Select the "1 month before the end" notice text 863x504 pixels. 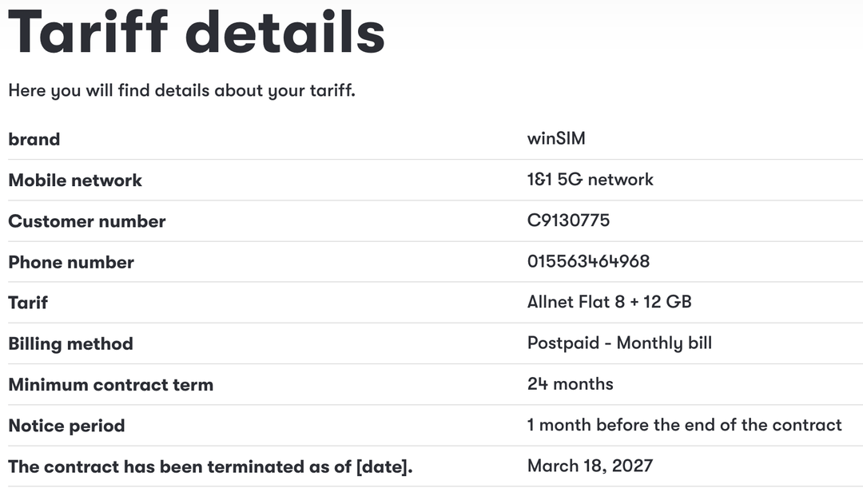[x=685, y=425]
